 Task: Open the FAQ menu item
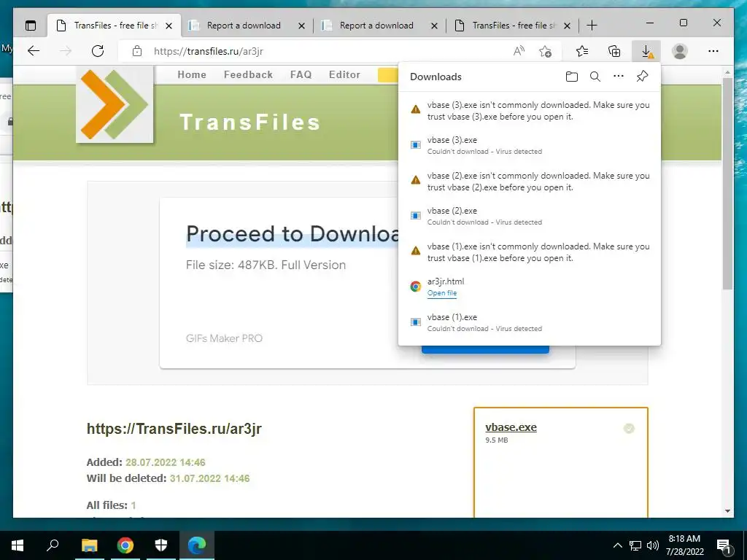click(301, 75)
